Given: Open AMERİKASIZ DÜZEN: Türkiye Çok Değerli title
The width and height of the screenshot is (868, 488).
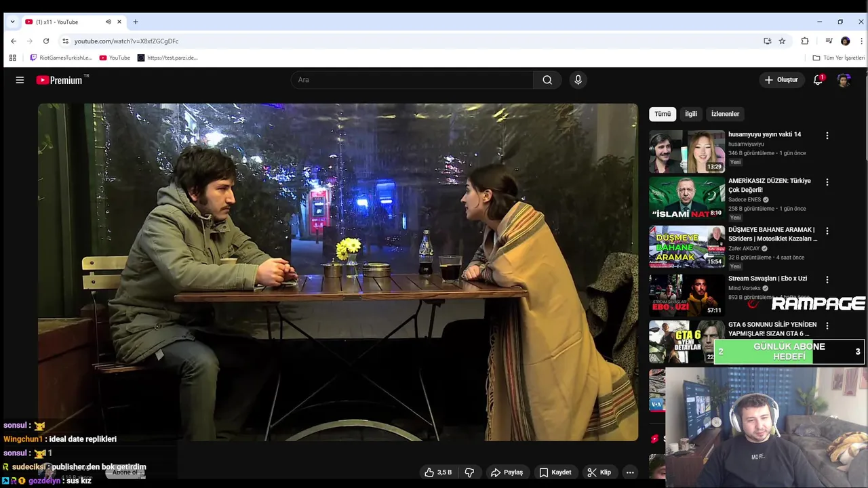Looking at the screenshot, I should (x=770, y=186).
